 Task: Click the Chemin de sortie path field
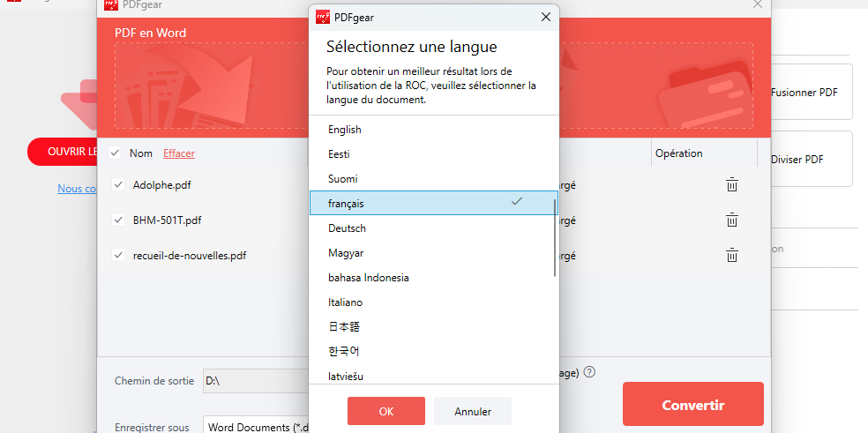click(256, 381)
